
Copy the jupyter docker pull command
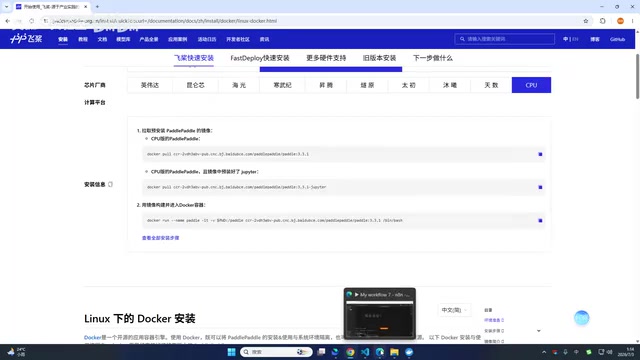tap(540, 187)
